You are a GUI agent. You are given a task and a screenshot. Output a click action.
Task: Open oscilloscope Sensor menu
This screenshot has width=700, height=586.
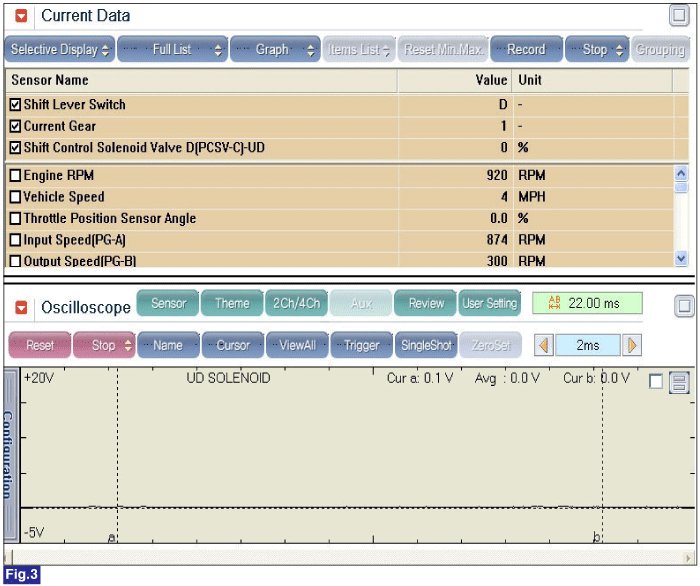[x=168, y=303]
